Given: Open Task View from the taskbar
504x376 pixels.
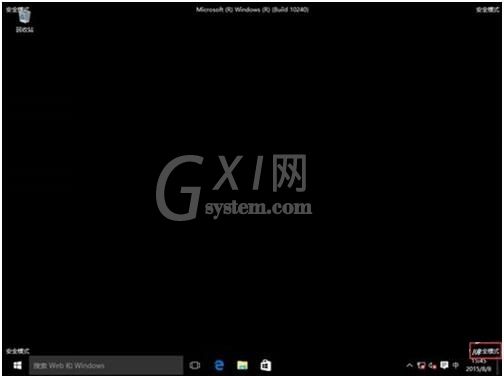Looking at the screenshot, I should tap(195, 366).
